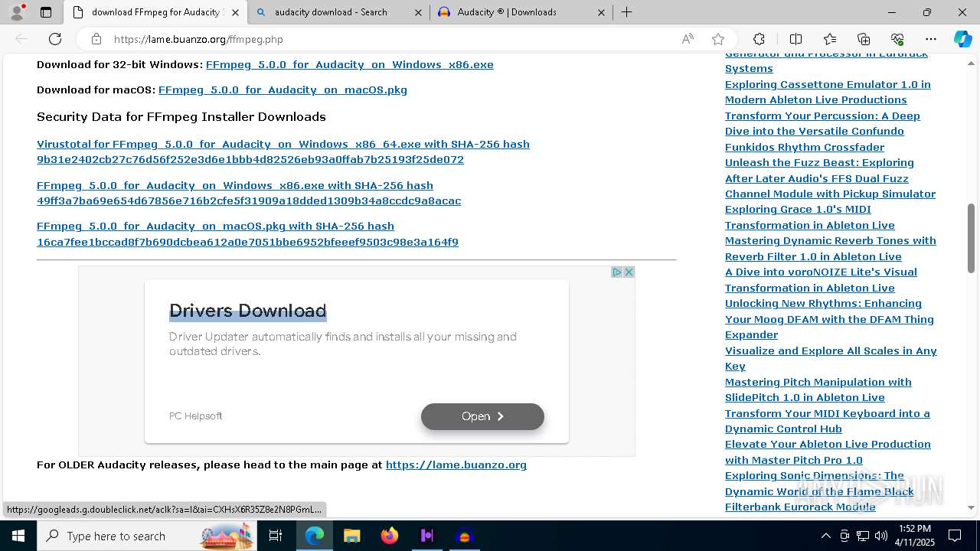980x551 pixels.
Task: Open Microsoft Edge from taskbar
Action: click(315, 536)
